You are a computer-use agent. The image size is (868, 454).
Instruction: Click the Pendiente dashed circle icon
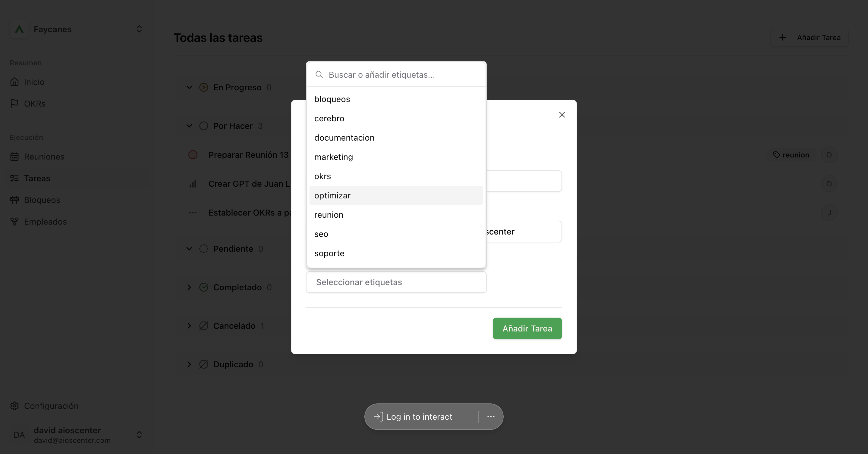pos(204,249)
